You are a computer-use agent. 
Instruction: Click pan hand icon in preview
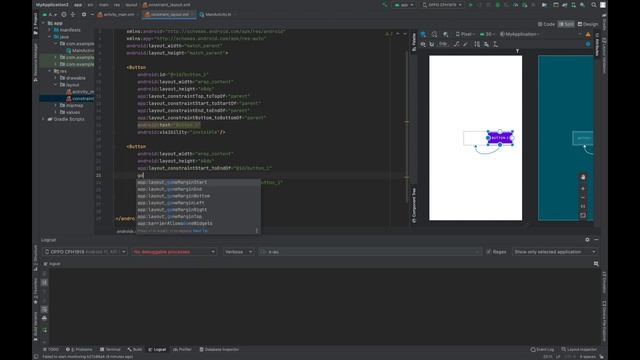583,177
